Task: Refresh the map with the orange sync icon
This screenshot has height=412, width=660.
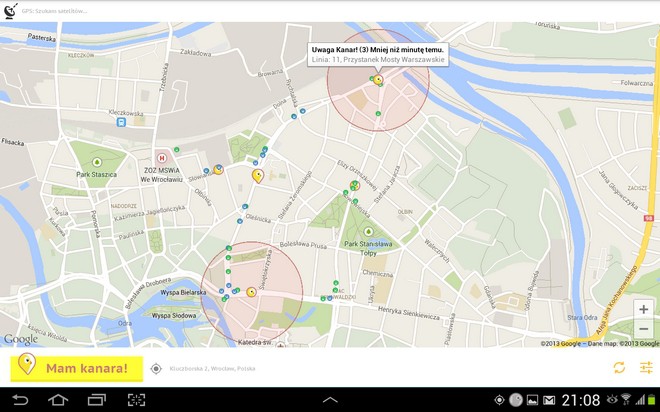Action: pos(619,368)
